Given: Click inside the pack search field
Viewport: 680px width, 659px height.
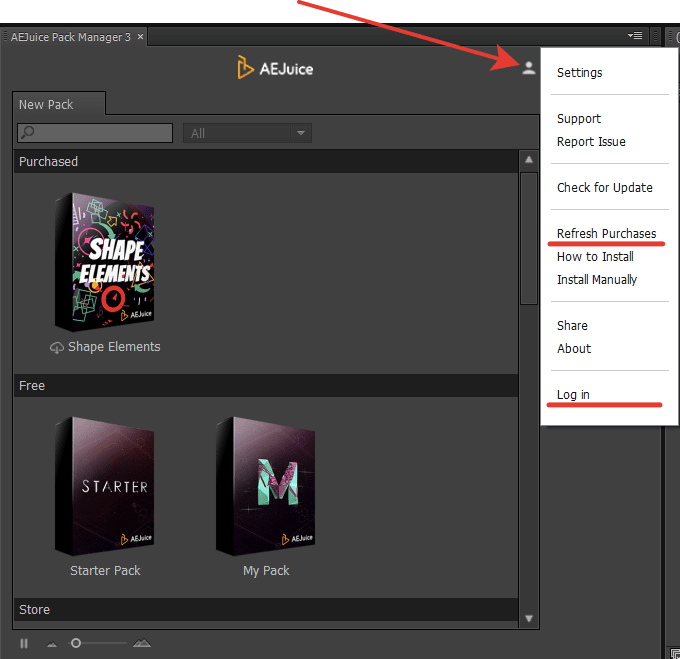Looking at the screenshot, I should point(95,133).
